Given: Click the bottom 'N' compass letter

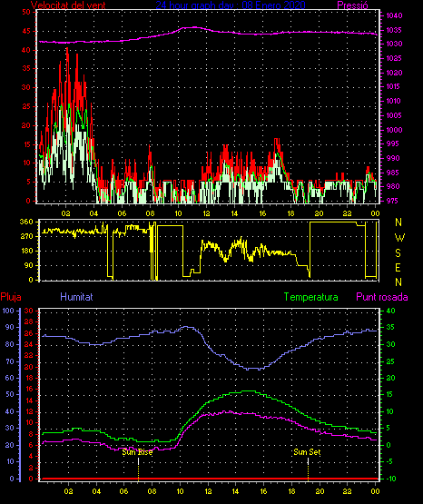Looking at the screenshot, I should [x=398, y=282].
